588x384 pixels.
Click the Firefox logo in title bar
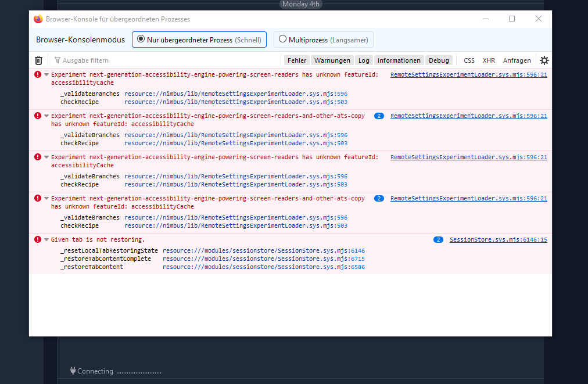[x=38, y=19]
